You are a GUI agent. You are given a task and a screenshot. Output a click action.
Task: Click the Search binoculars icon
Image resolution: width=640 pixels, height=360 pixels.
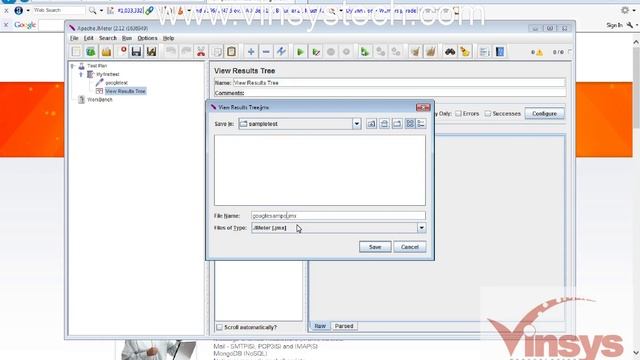(450, 52)
